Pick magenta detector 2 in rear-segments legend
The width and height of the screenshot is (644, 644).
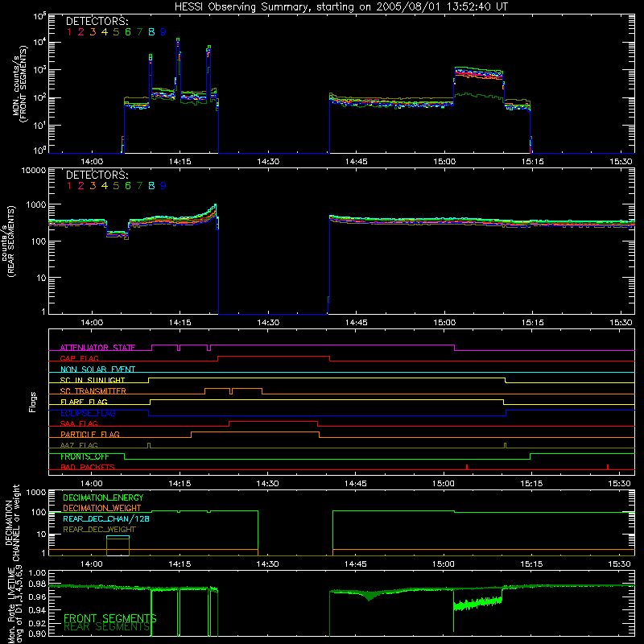(81, 186)
